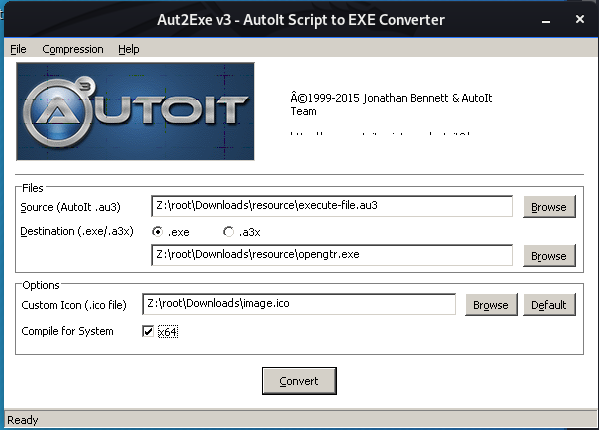Browse for a custom icon file
This screenshot has width=599, height=430.
[x=491, y=305]
